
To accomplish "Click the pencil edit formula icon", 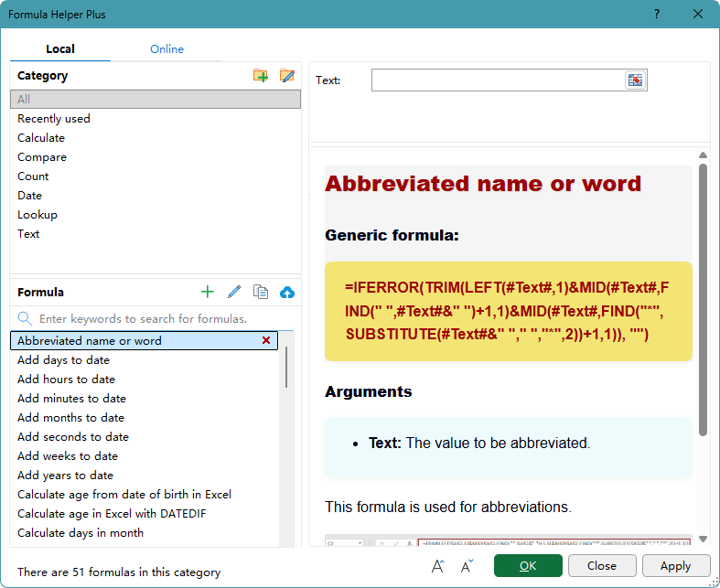I will (x=234, y=292).
